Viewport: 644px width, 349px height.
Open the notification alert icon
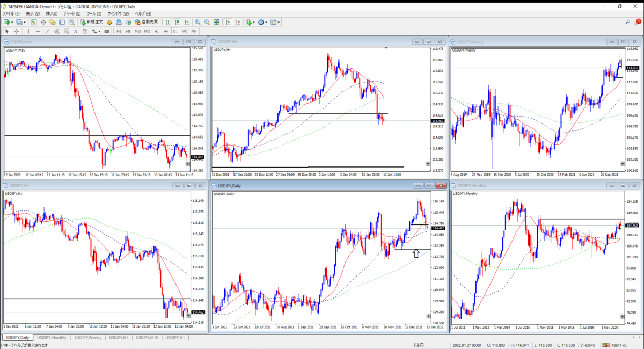click(638, 22)
